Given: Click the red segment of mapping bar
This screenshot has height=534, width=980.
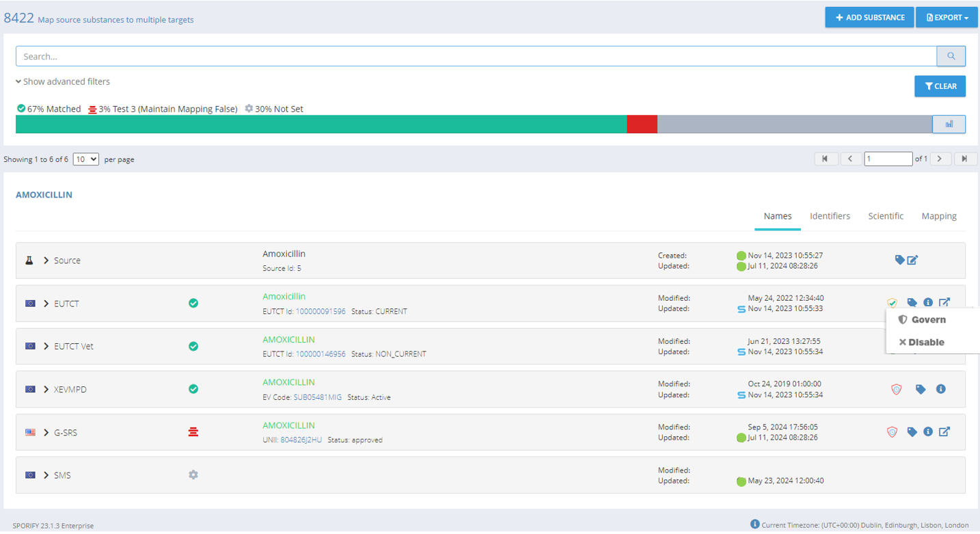Looking at the screenshot, I should (x=642, y=124).
